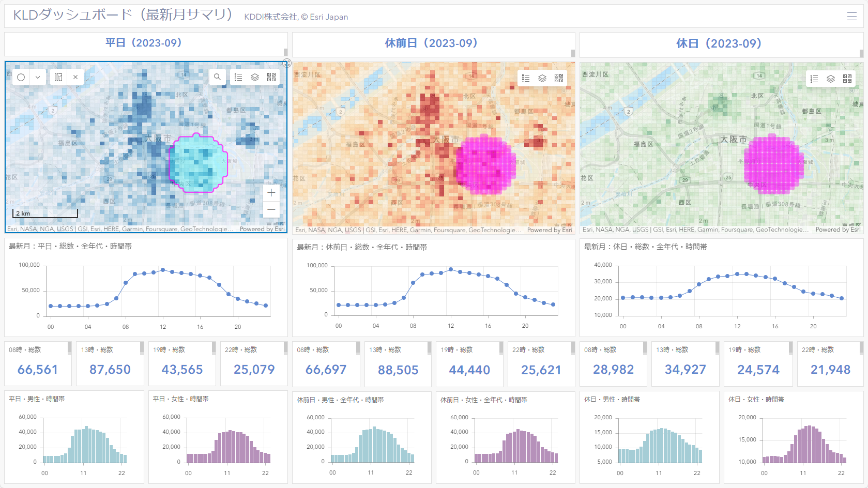Screen dimensions: 868x488
Task: Click the Powered by Esri link on weekday map
Action: tap(262, 229)
